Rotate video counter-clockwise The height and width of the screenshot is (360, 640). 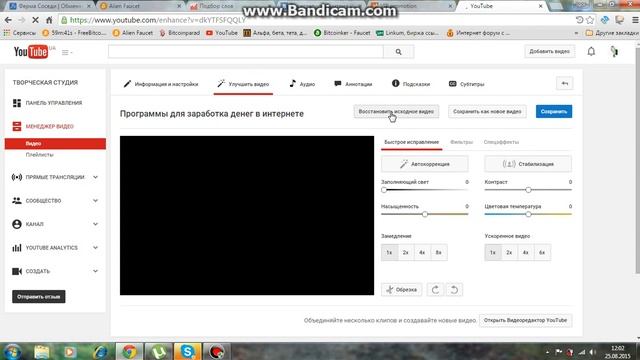point(454,290)
